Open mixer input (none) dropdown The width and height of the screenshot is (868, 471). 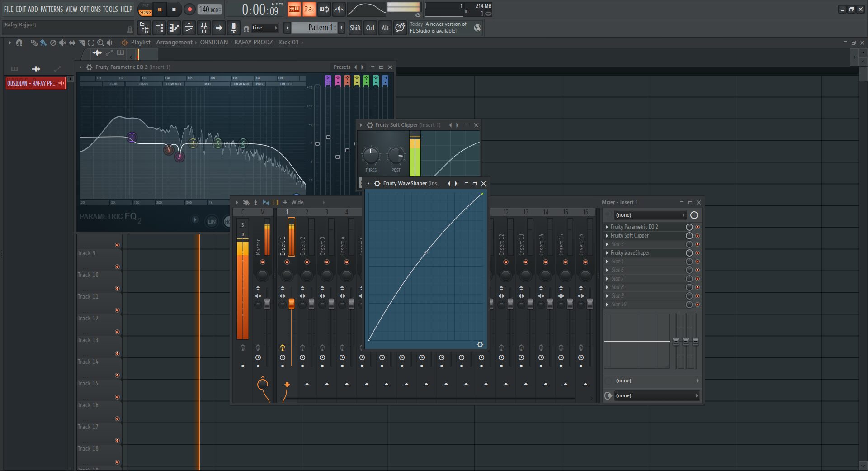649,215
